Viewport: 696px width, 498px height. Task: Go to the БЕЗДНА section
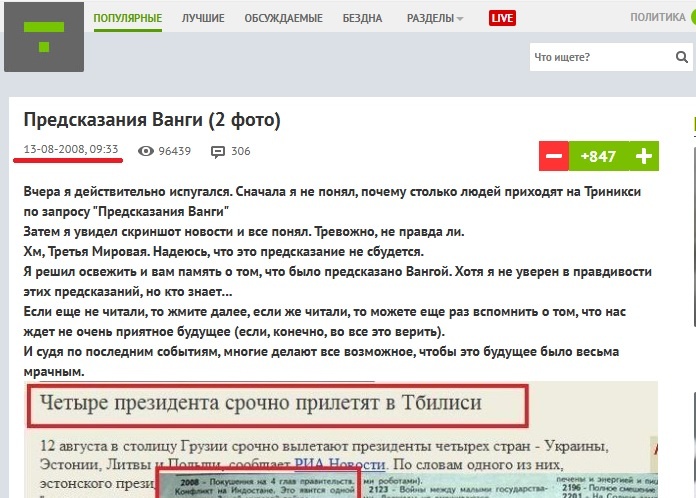click(x=362, y=18)
